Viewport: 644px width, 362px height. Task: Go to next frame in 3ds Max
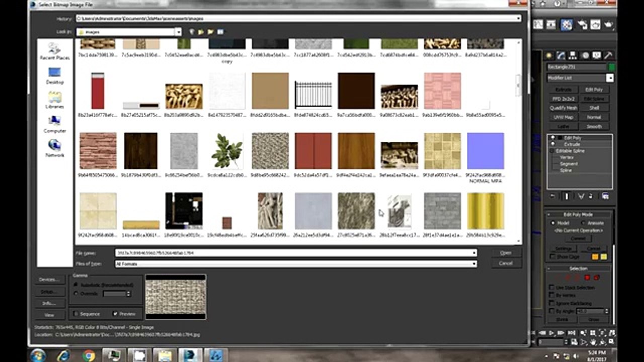561,333
